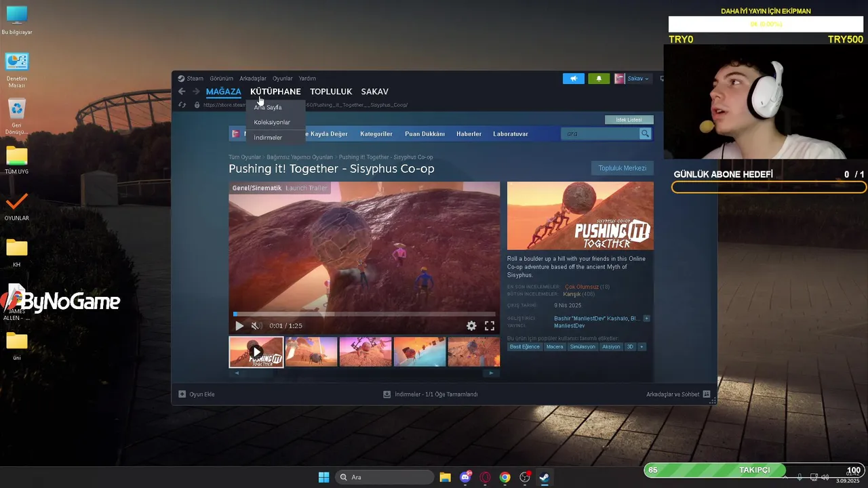
Task: Switch to the MAĞAZA tab
Action: click(x=224, y=91)
